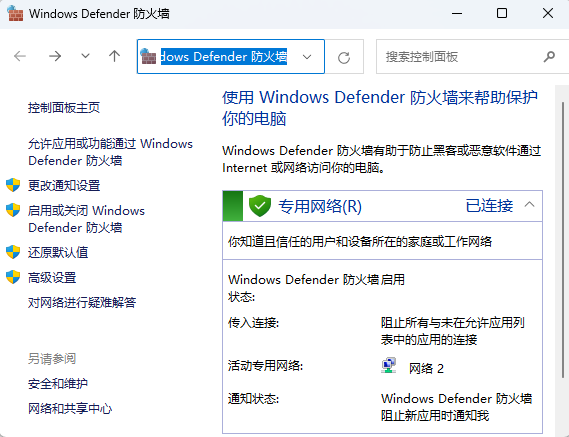This screenshot has width=569, height=437.
Task: Click the 网络 2 network icon
Action: click(389, 366)
